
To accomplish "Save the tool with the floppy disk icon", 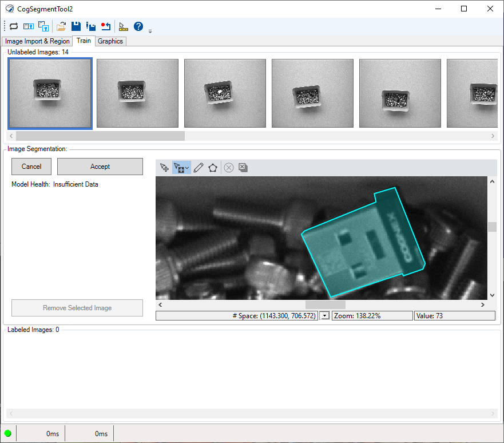I will tap(76, 26).
